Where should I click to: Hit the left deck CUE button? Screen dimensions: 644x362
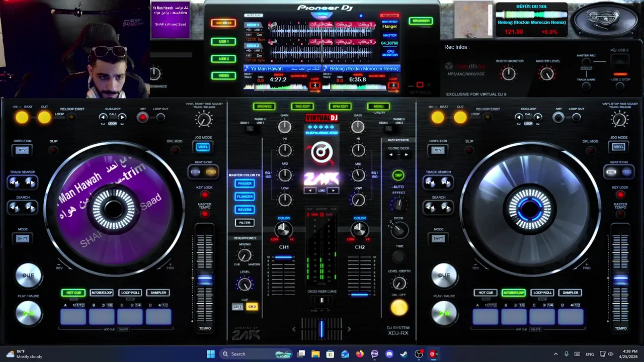28,275
